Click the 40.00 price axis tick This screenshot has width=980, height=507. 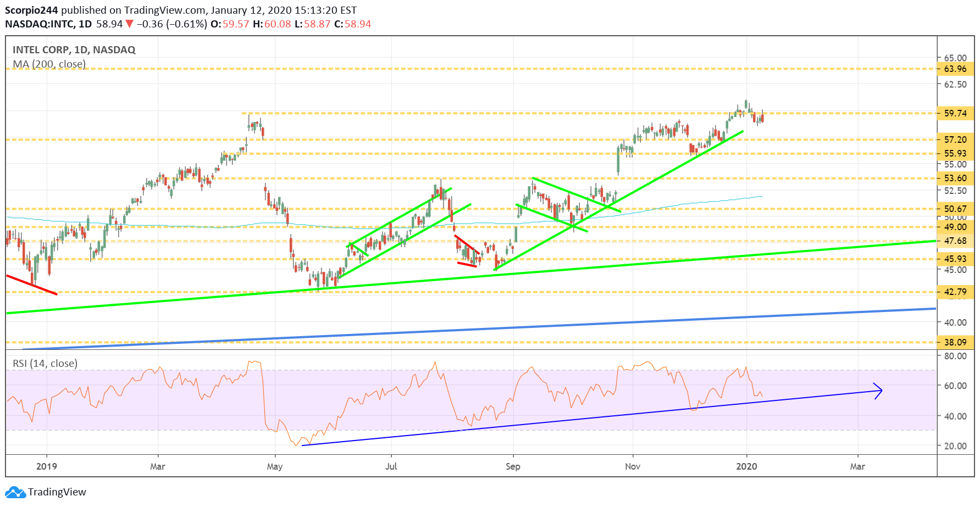tap(955, 323)
